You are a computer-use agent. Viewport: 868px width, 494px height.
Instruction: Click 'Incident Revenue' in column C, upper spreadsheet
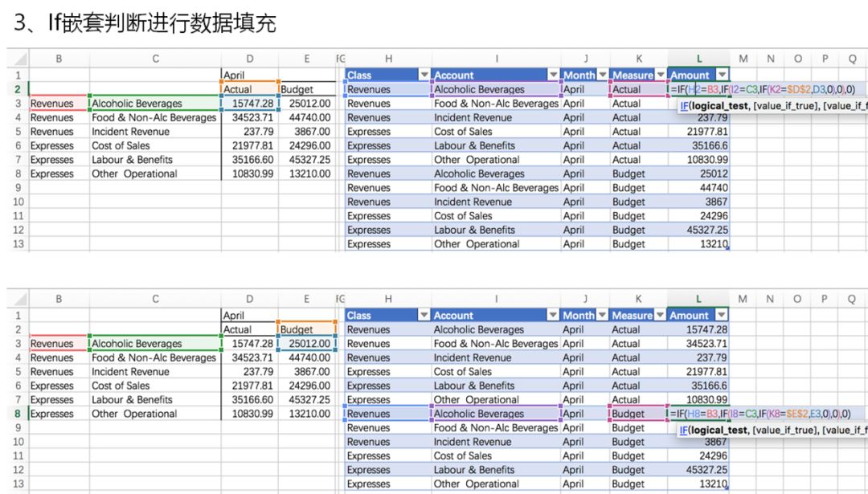tap(156, 132)
